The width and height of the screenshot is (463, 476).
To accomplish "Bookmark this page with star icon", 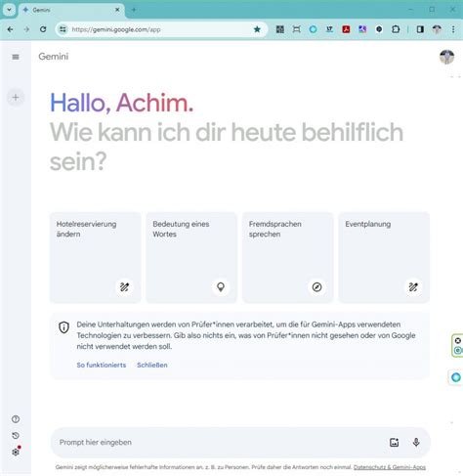I will click(x=257, y=29).
